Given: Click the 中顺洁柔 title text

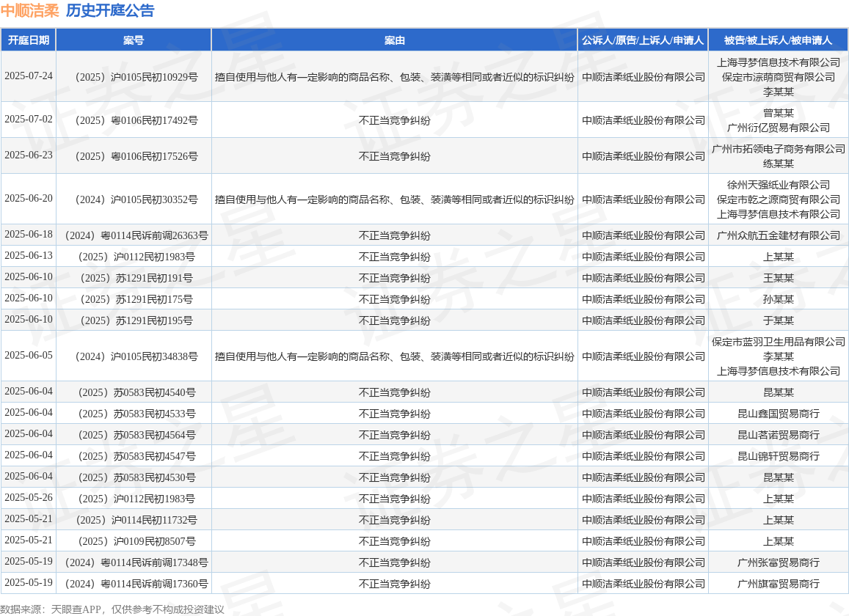Looking at the screenshot, I should pos(30,11).
